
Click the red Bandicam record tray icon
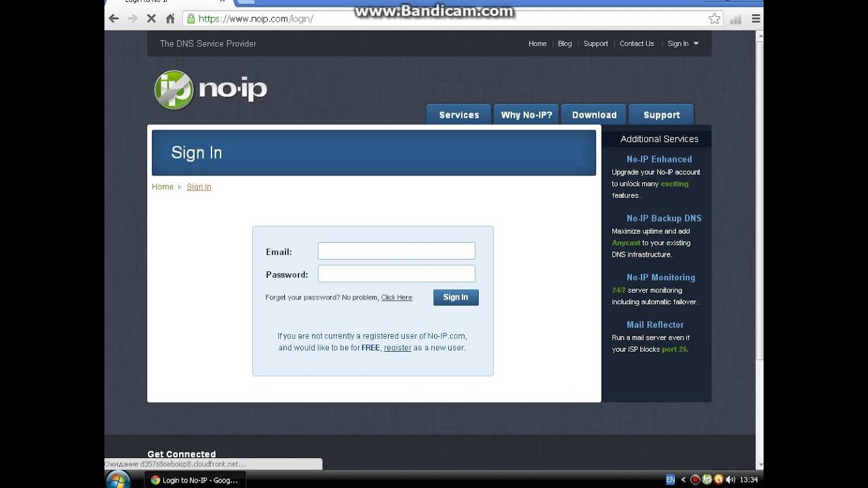click(x=695, y=480)
